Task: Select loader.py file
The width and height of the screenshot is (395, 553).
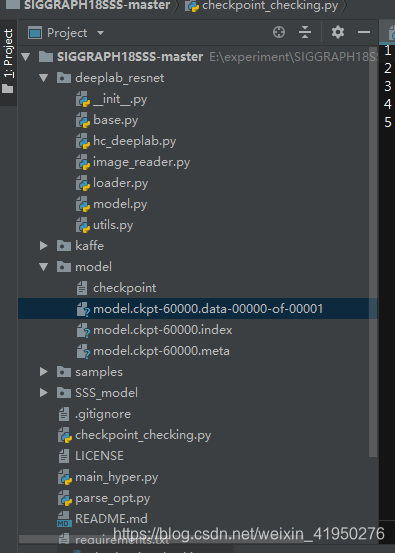Action: click(121, 183)
